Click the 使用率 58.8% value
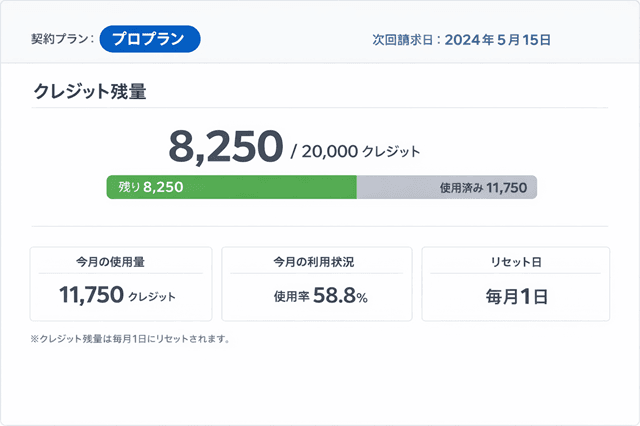The image size is (640, 426). (x=321, y=295)
